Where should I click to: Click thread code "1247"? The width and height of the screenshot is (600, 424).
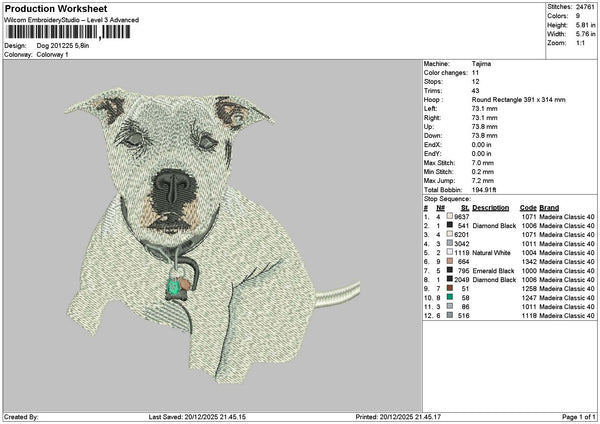click(x=529, y=298)
